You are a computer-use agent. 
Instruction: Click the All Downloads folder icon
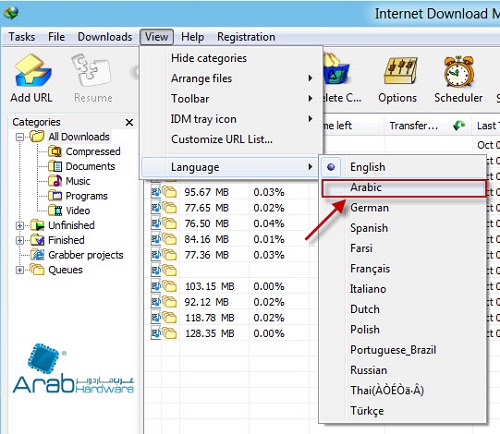[37, 136]
